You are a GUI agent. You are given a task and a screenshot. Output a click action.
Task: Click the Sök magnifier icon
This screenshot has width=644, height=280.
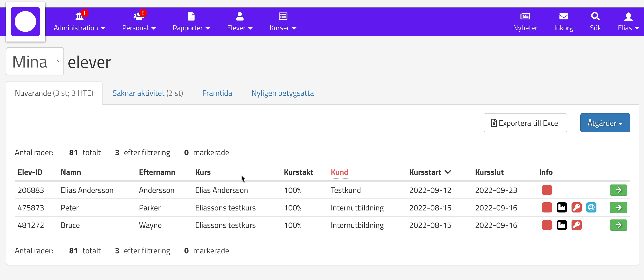coord(595,16)
